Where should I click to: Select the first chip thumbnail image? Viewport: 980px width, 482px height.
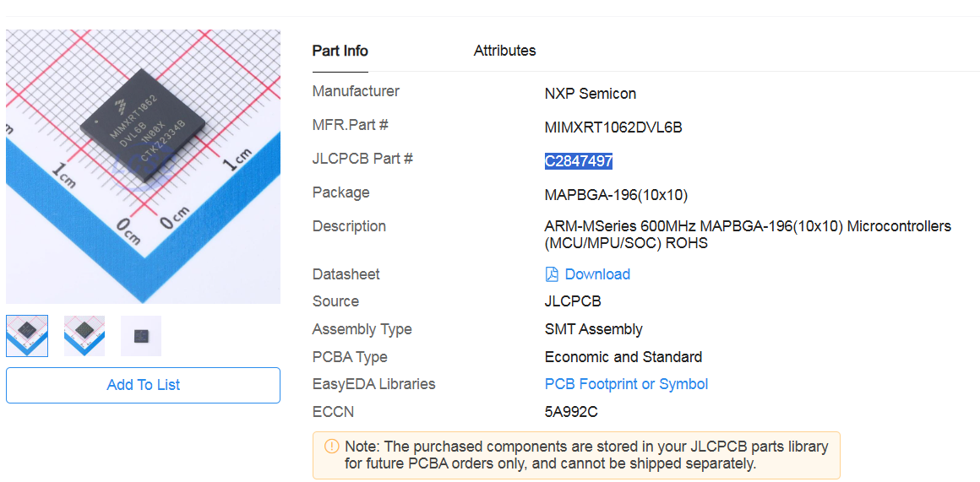tap(27, 335)
